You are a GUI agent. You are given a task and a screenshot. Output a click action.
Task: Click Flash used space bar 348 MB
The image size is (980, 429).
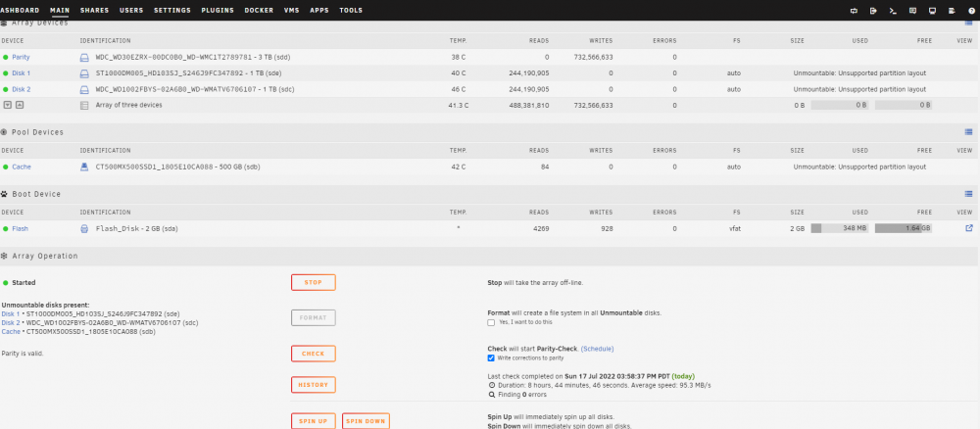[840, 228]
